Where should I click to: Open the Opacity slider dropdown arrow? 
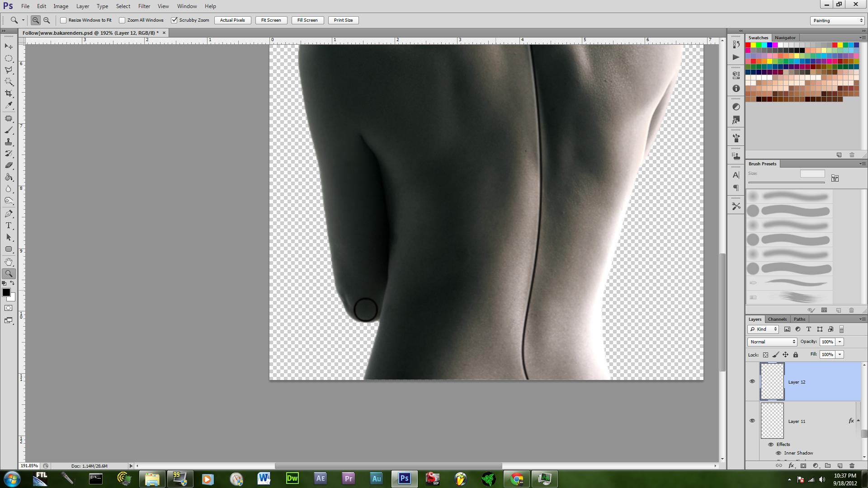(x=840, y=342)
